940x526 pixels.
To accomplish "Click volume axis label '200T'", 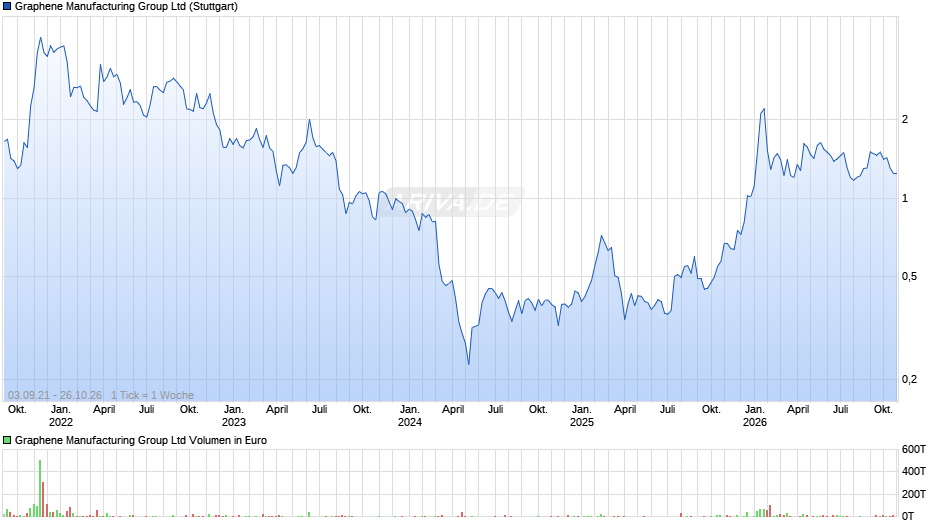I will (914, 494).
